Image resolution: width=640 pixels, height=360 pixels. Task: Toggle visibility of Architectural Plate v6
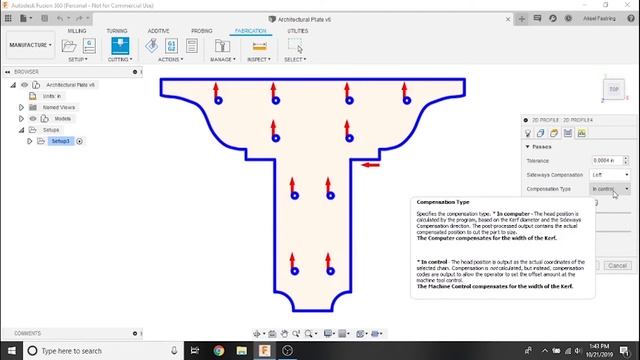coord(24,85)
